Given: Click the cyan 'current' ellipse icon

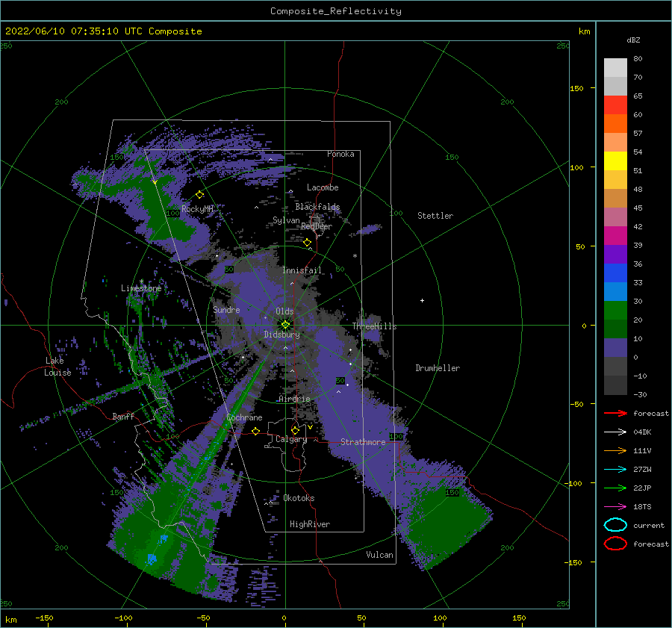Looking at the screenshot, I should tap(615, 525).
